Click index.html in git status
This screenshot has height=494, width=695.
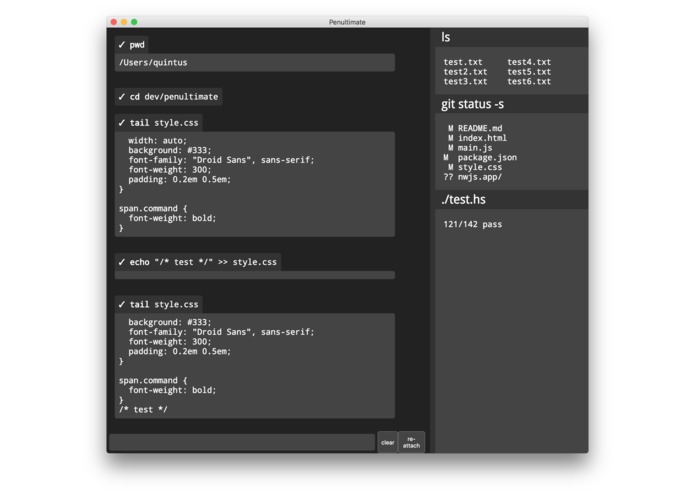pyautogui.click(x=482, y=138)
